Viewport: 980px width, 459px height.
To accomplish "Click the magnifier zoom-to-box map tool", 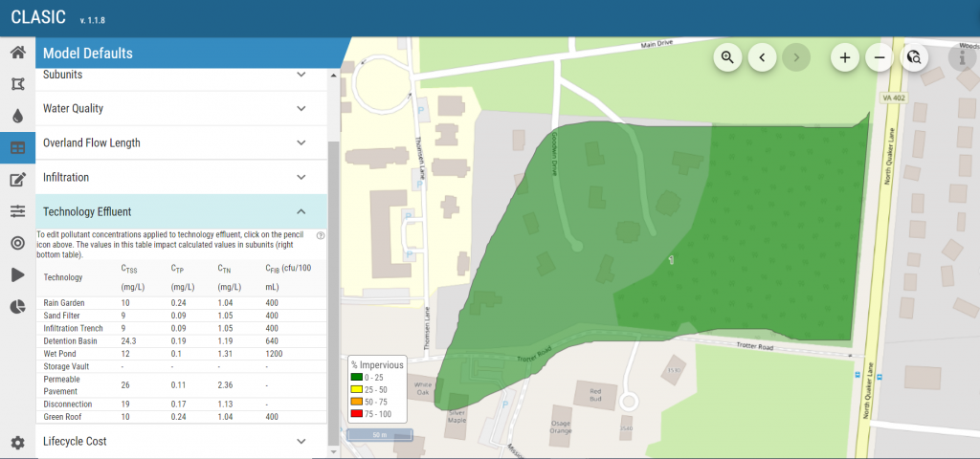I will click(x=727, y=57).
